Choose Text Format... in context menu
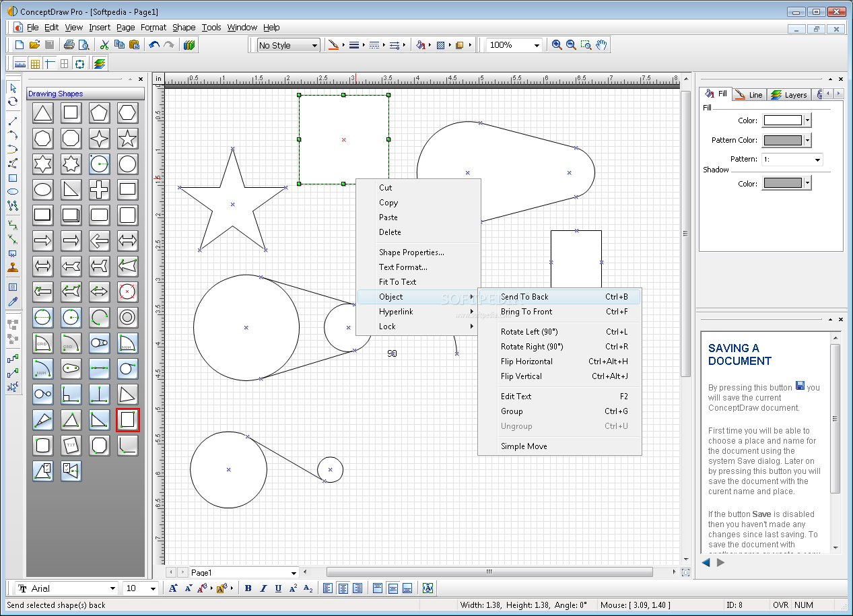This screenshot has height=616, width=853. tap(418, 267)
